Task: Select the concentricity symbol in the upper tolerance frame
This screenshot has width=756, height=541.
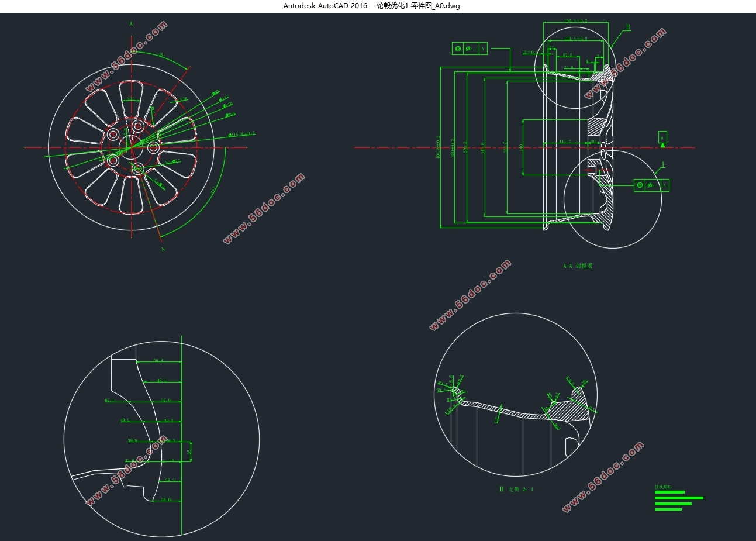Action: pos(458,49)
